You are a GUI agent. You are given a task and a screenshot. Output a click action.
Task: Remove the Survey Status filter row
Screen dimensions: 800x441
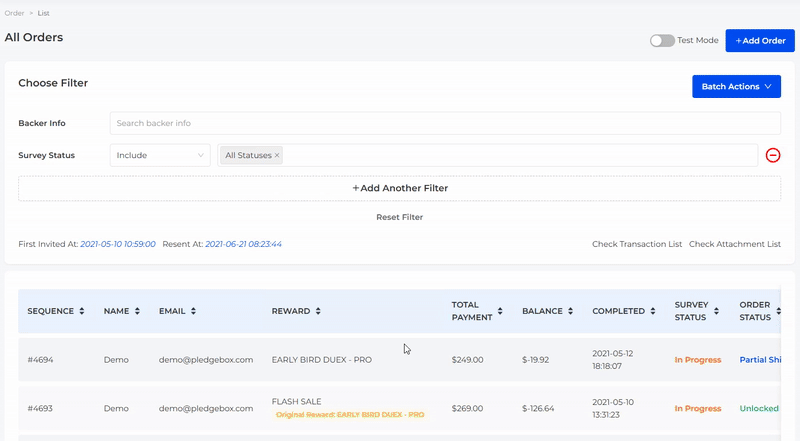pyautogui.click(x=773, y=155)
